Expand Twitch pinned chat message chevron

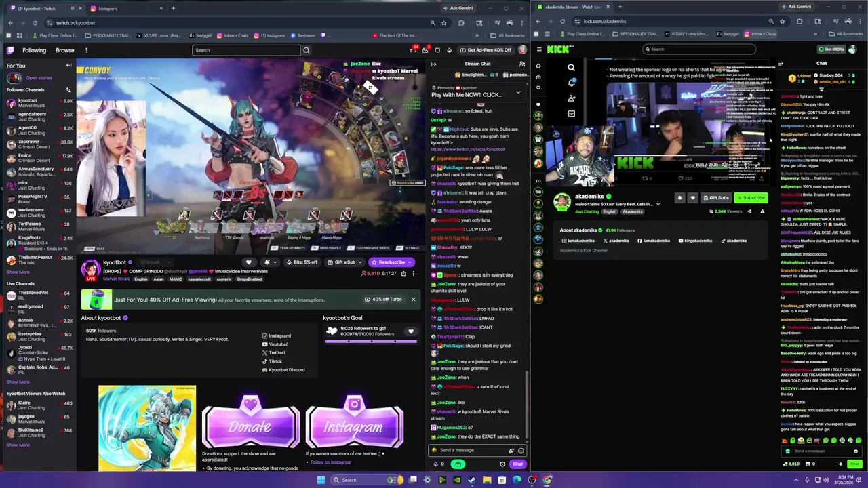[519, 93]
